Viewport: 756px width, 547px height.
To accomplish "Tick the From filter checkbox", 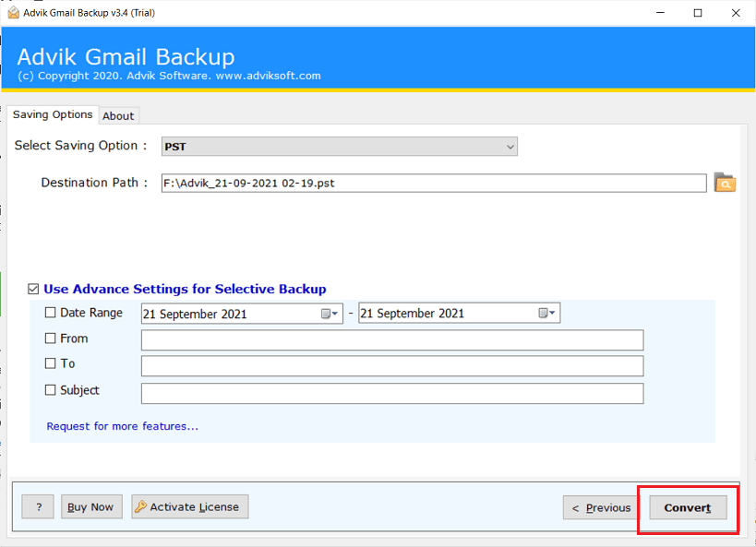I will [50, 339].
